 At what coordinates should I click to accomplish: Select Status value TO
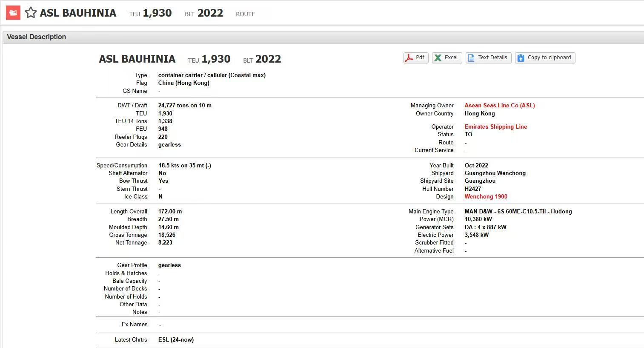click(468, 135)
